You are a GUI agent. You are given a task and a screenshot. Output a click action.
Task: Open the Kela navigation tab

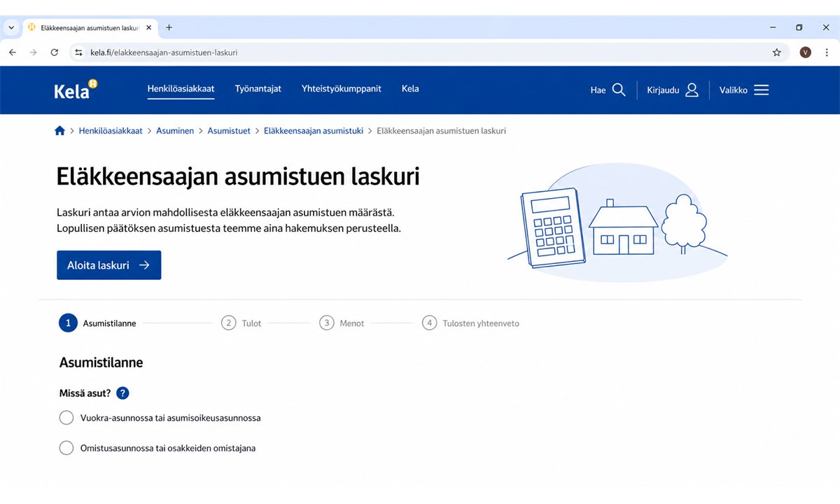coord(410,89)
